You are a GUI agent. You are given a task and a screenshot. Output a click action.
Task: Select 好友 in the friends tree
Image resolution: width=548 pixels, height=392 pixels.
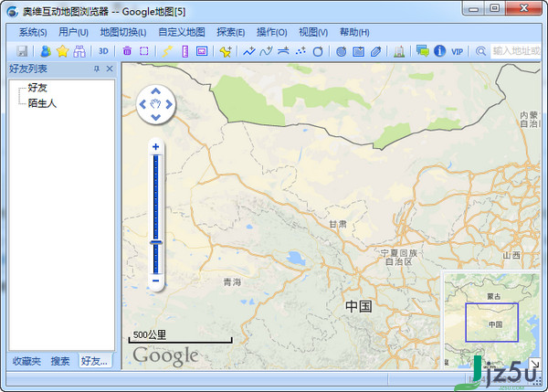coord(37,88)
